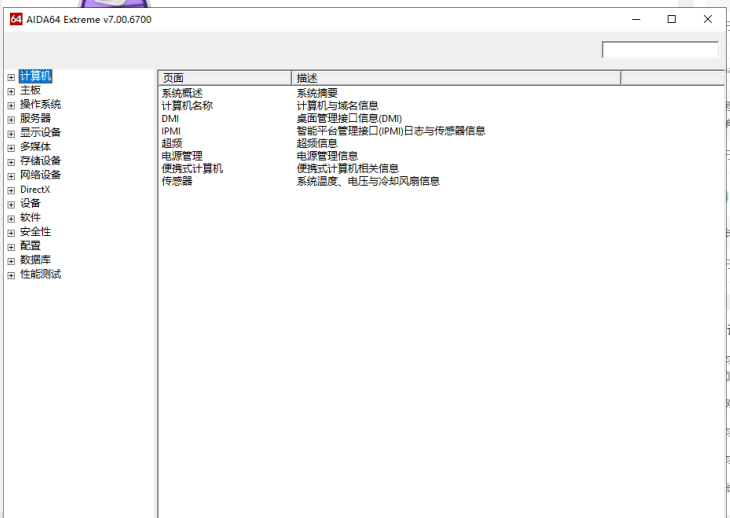Expand the 显示设备 tree node
This screenshot has height=518, width=730.
click(11, 134)
